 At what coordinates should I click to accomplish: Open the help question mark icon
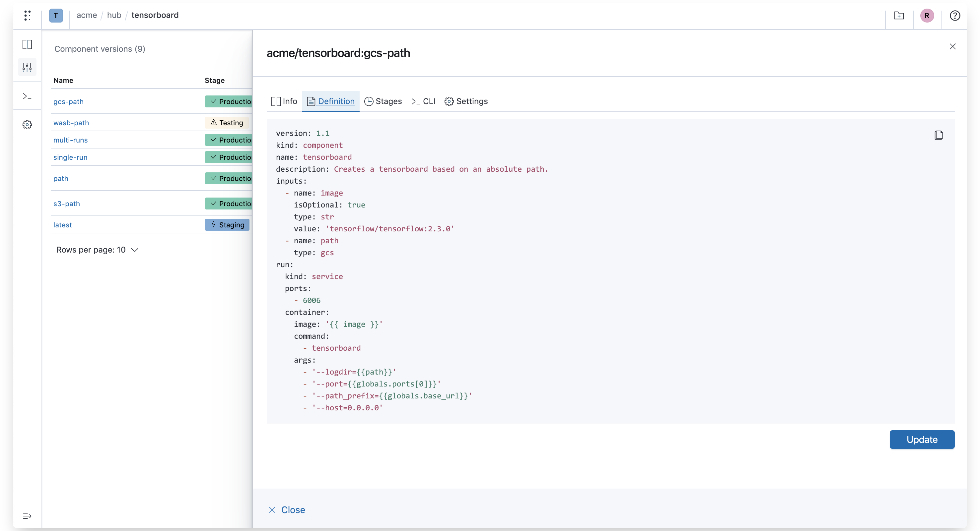[x=955, y=16]
